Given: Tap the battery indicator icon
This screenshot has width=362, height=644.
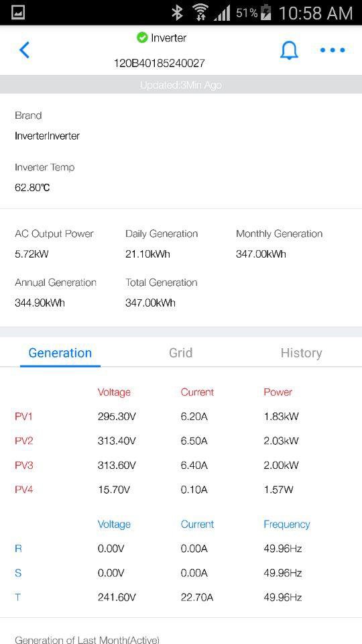Looking at the screenshot, I should (266, 13).
